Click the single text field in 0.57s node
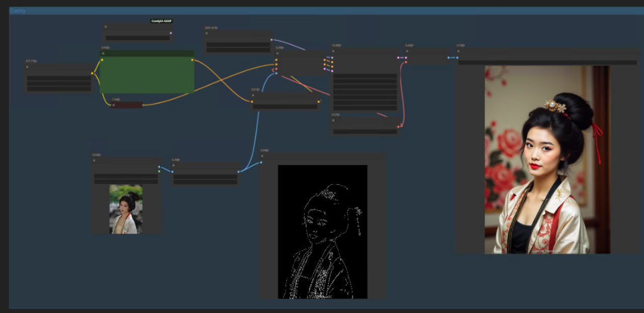The image size is (644, 313). coord(365,132)
